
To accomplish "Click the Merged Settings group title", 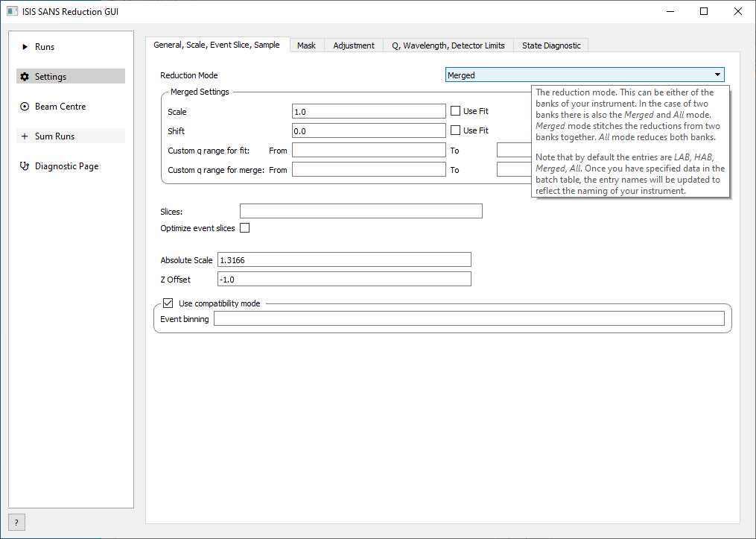I will pos(200,92).
